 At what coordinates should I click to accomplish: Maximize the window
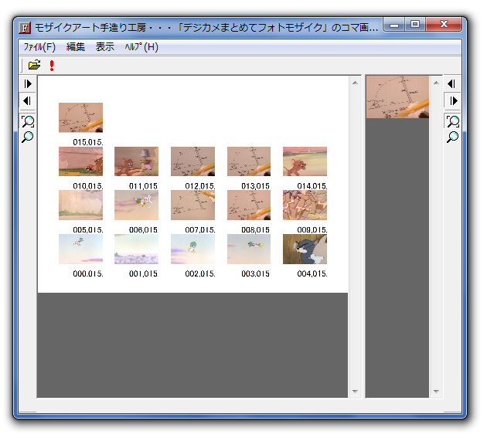pyautogui.click(x=415, y=25)
